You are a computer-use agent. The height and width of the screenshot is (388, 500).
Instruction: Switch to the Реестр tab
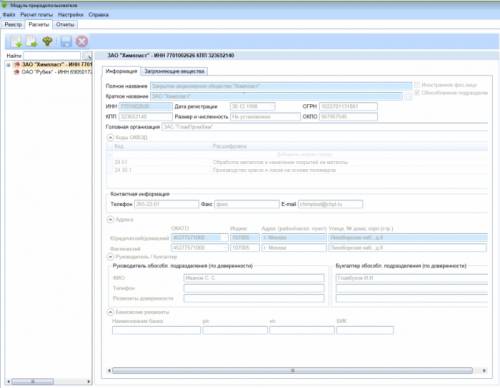pos(13,25)
